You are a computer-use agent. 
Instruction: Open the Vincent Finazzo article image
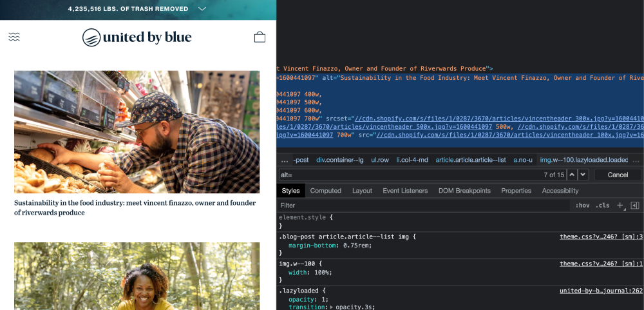pos(137,132)
